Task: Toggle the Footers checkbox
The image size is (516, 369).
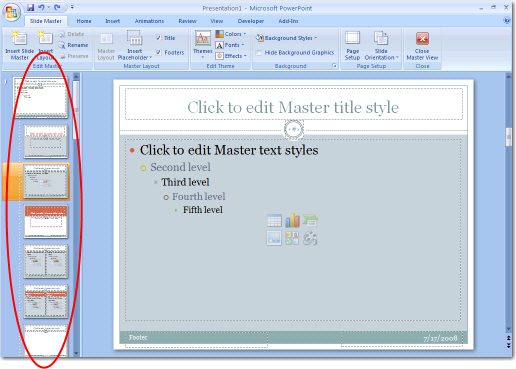Action: click(x=159, y=52)
